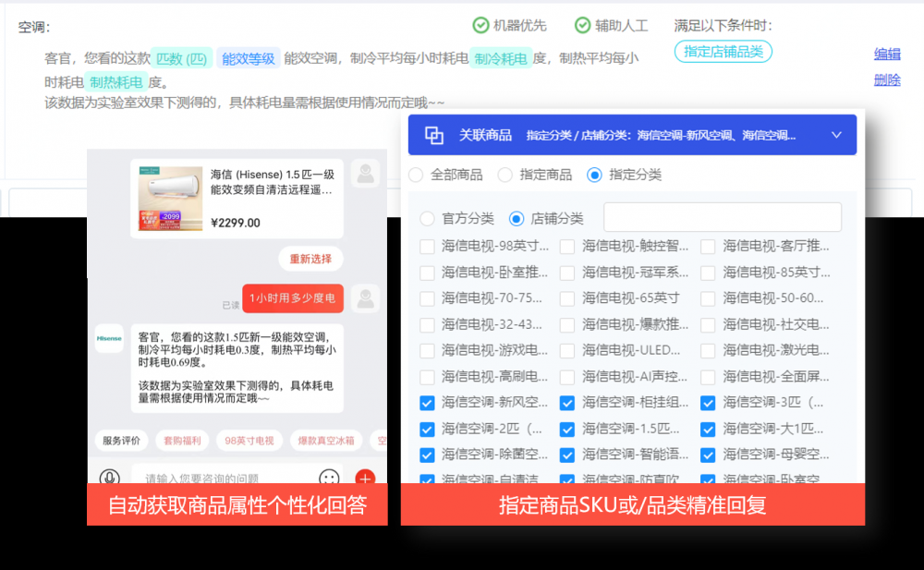
Task: Expand the 关联商品 header chevron
Action: [836, 135]
